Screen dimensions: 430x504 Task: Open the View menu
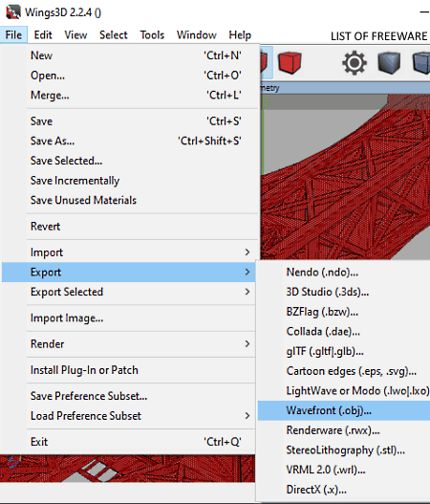pos(75,34)
